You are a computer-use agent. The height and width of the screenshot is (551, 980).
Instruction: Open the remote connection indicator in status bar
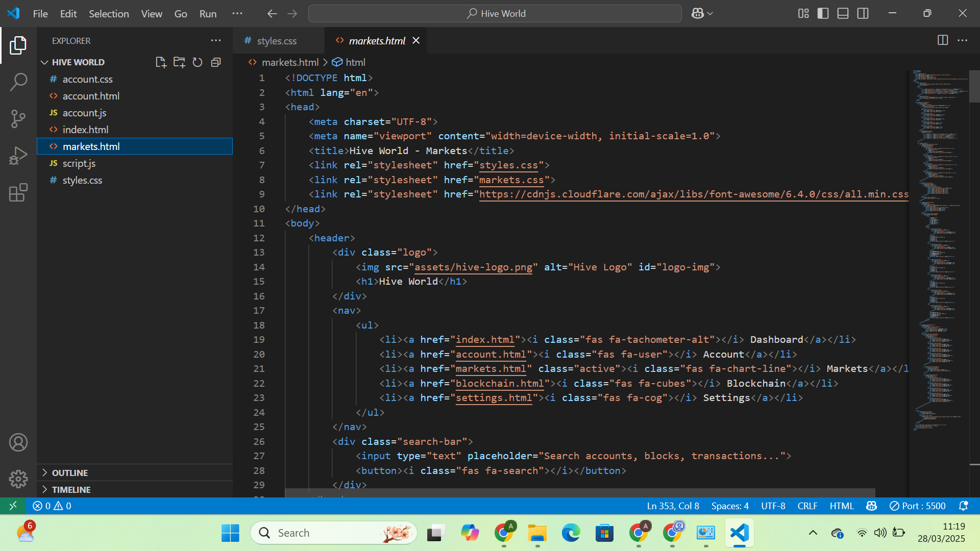tap(14, 506)
